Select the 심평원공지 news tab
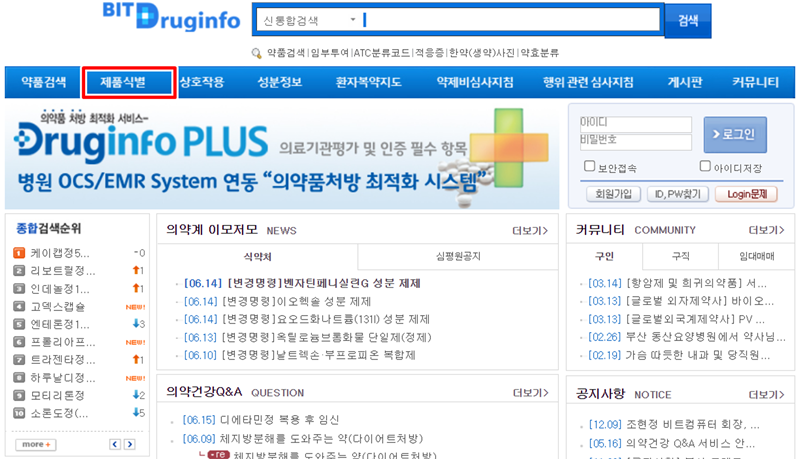The width and height of the screenshot is (800, 459). coord(458,257)
